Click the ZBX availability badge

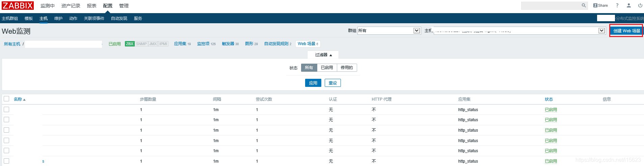[x=130, y=44]
